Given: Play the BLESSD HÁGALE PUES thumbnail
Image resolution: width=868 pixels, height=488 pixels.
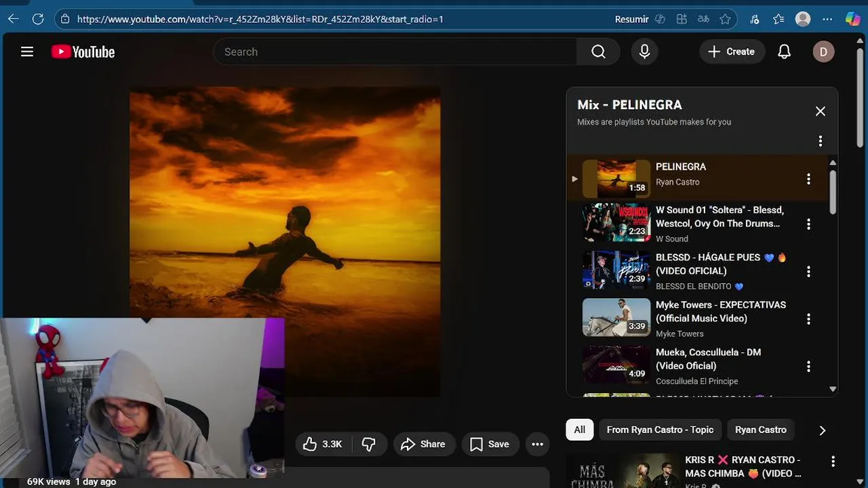Looking at the screenshot, I should 616,270.
